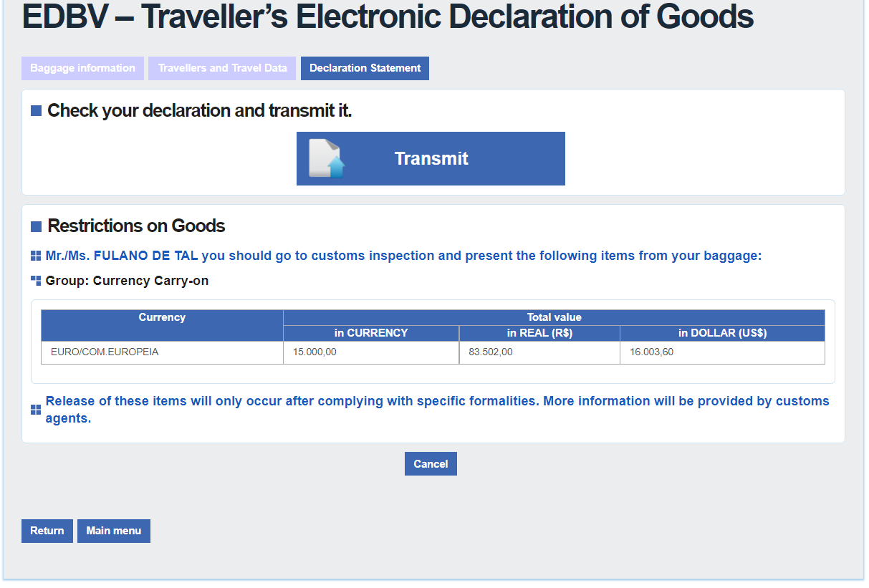Click the Total value table header
Image resolution: width=869 pixels, height=588 pixels.
pyautogui.click(x=554, y=317)
